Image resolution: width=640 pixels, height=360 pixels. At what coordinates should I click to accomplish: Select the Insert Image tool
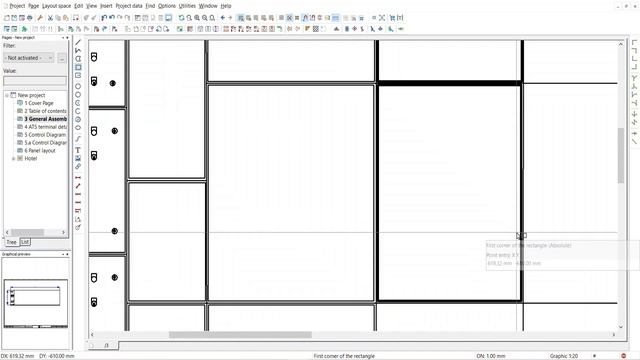[78, 158]
